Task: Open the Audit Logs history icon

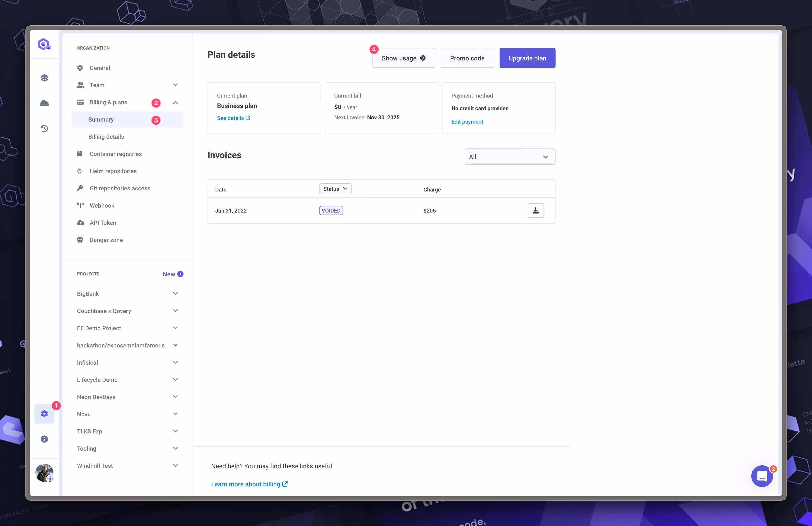Action: coord(44,129)
